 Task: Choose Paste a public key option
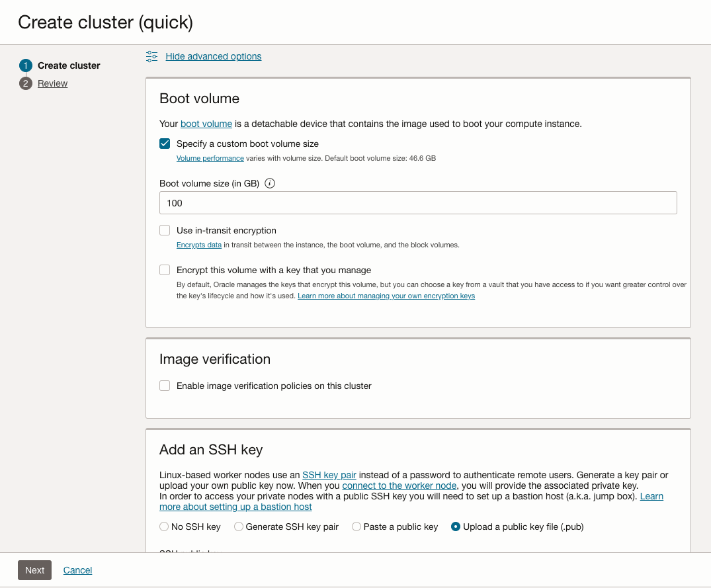coord(356,527)
